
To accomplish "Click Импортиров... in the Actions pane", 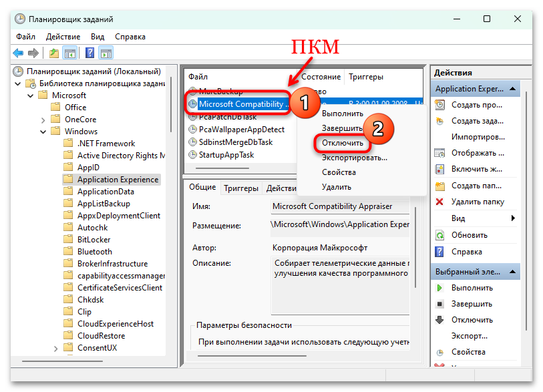I will (x=478, y=137).
